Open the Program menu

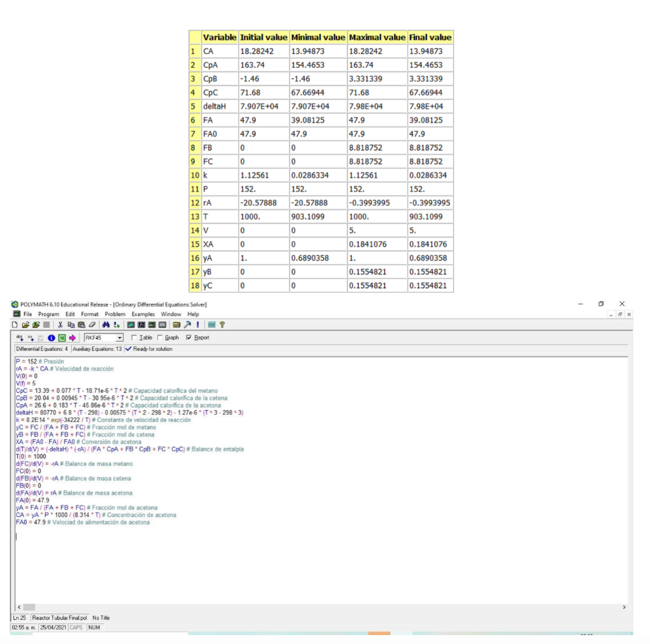coord(48,314)
